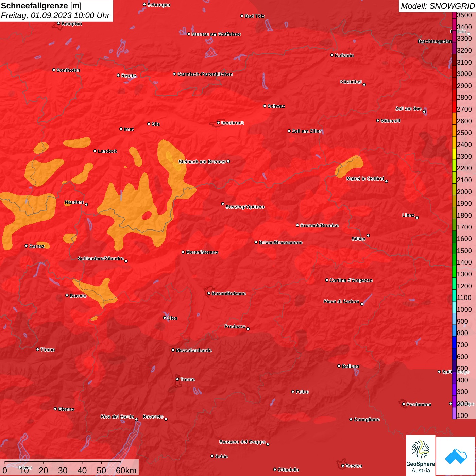The height and width of the screenshot is (476, 476).
Task: Click the Zell am Ziller label
Action: 306,131
